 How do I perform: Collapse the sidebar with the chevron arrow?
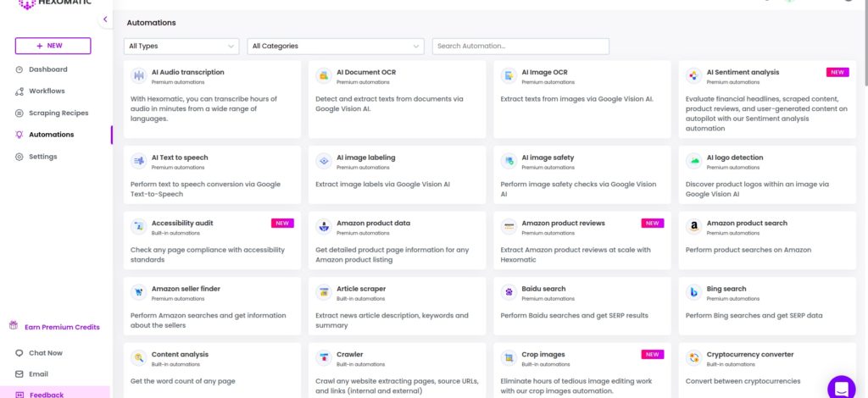point(105,19)
